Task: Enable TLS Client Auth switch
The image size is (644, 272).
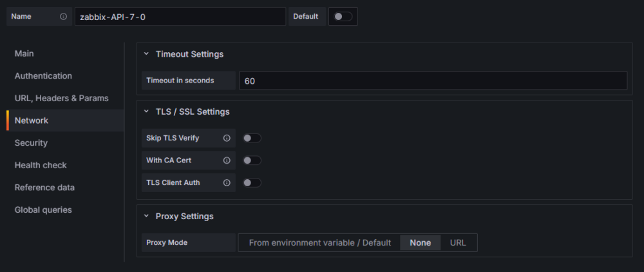Action: tap(252, 183)
